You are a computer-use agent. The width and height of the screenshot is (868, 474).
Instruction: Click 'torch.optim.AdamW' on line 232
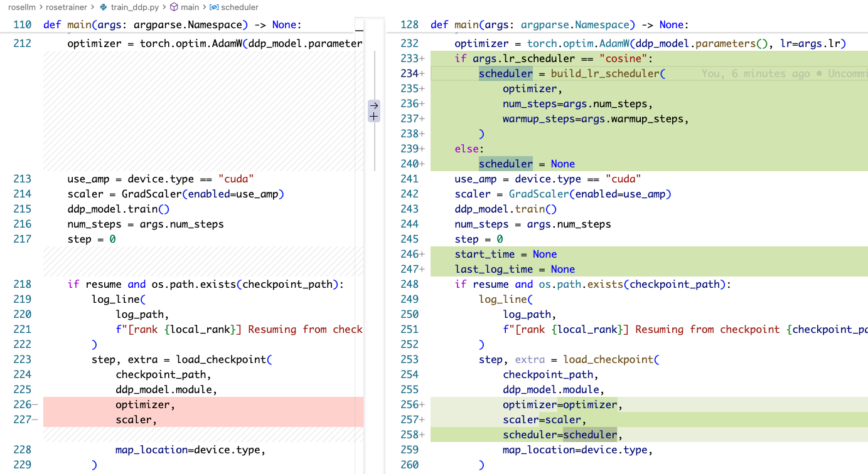tap(577, 43)
